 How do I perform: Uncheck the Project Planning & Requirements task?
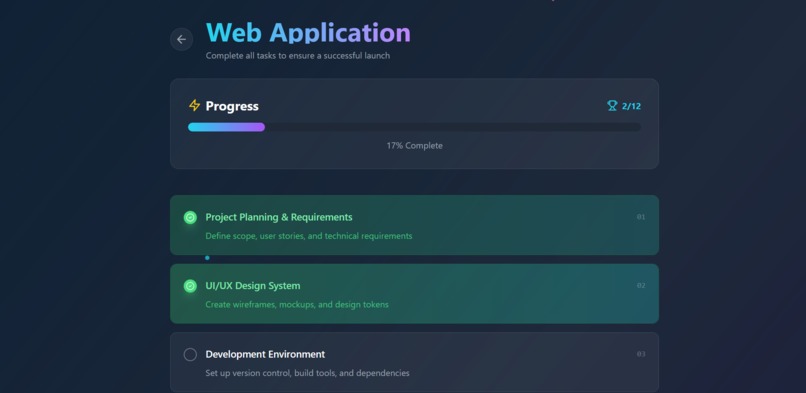[x=190, y=218]
